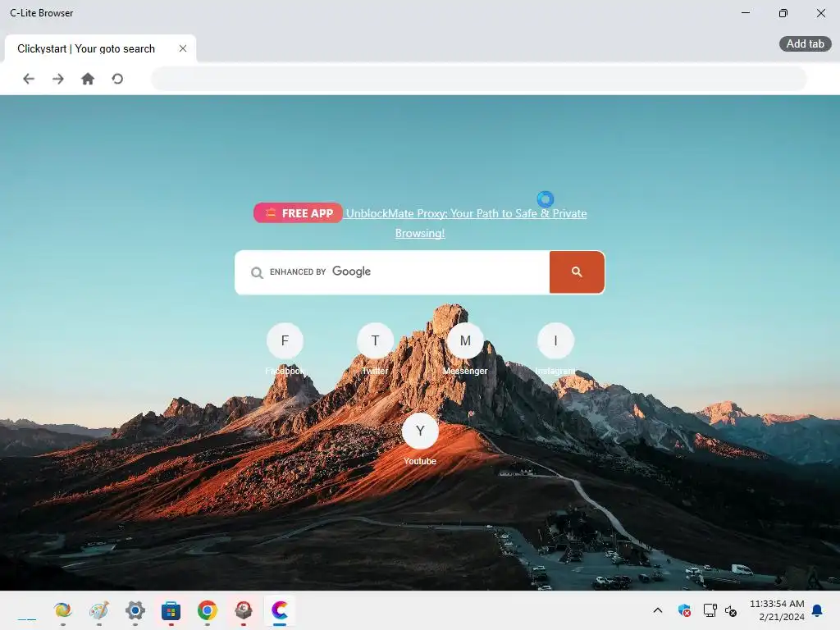Click the Instagram label text
This screenshot has width=840, height=630.
(555, 371)
